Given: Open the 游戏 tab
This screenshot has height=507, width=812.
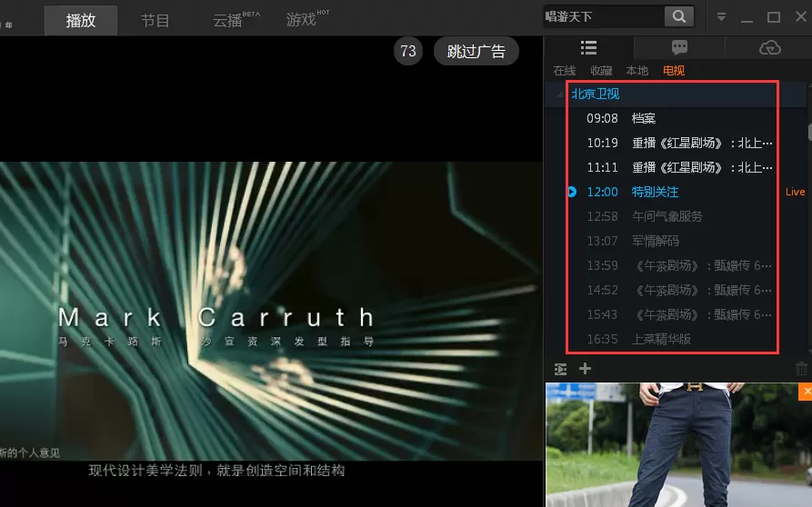Looking at the screenshot, I should pos(301,21).
